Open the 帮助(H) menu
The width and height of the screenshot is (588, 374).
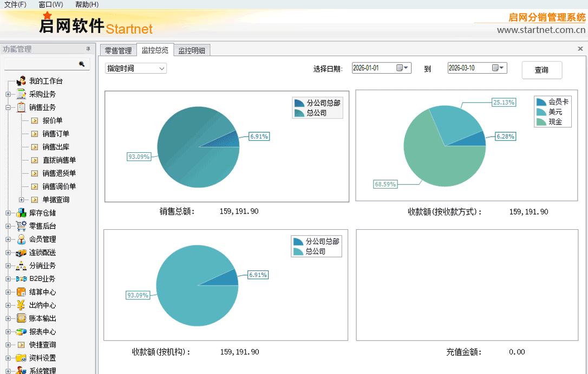tap(87, 4)
